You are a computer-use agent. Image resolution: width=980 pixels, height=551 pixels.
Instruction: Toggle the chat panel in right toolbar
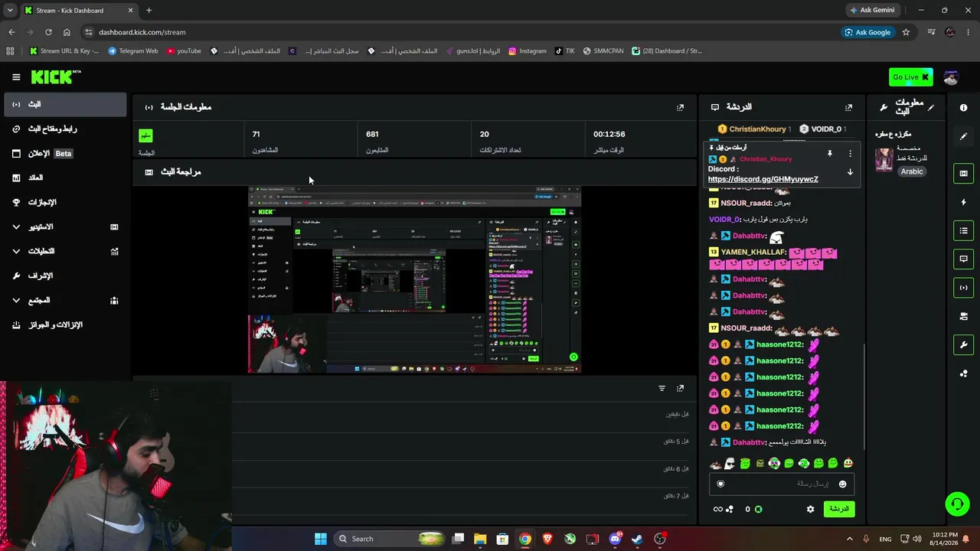coord(963,259)
